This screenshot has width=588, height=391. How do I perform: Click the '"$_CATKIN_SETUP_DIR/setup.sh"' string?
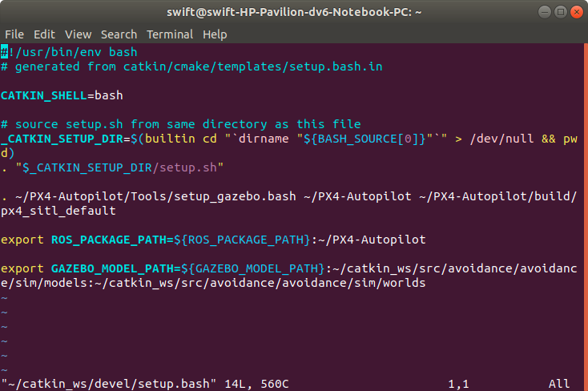[x=119, y=167]
